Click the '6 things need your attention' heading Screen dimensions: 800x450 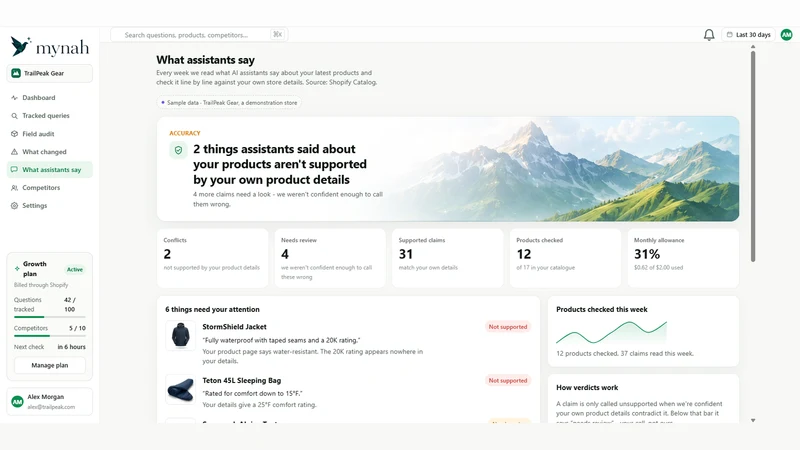click(x=212, y=309)
